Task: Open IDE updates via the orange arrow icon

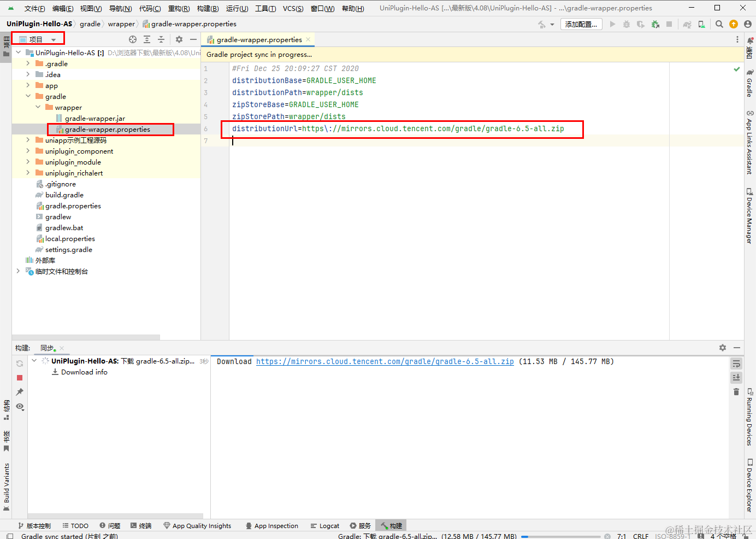Action: pos(734,24)
